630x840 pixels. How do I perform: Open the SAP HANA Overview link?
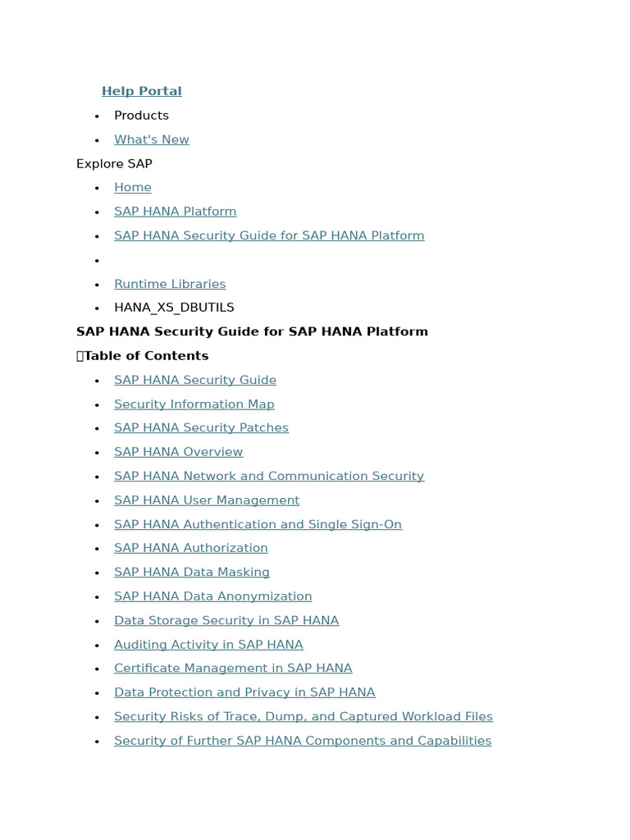tap(178, 452)
